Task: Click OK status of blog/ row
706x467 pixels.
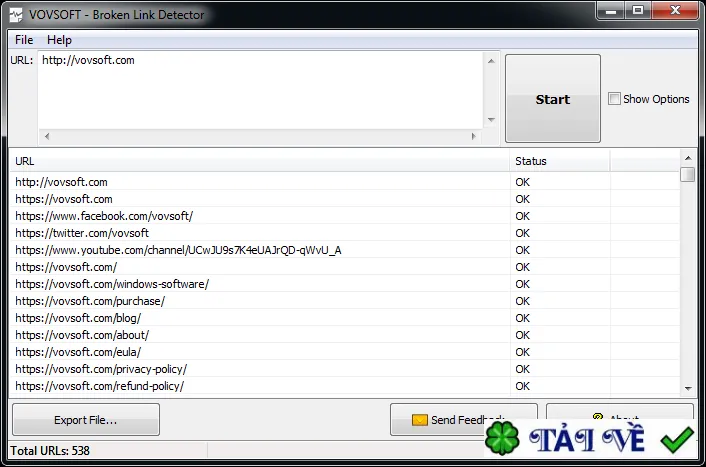Action: click(x=522, y=318)
